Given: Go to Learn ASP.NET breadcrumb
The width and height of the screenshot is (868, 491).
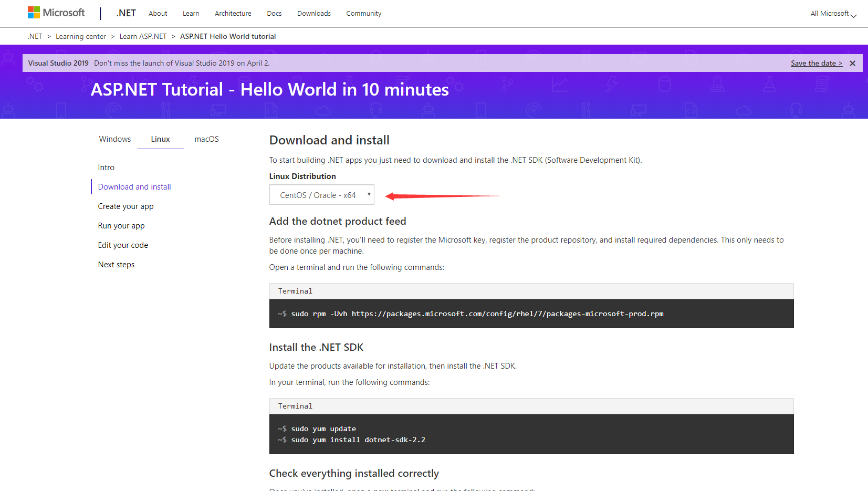Looking at the screenshot, I should (x=143, y=36).
